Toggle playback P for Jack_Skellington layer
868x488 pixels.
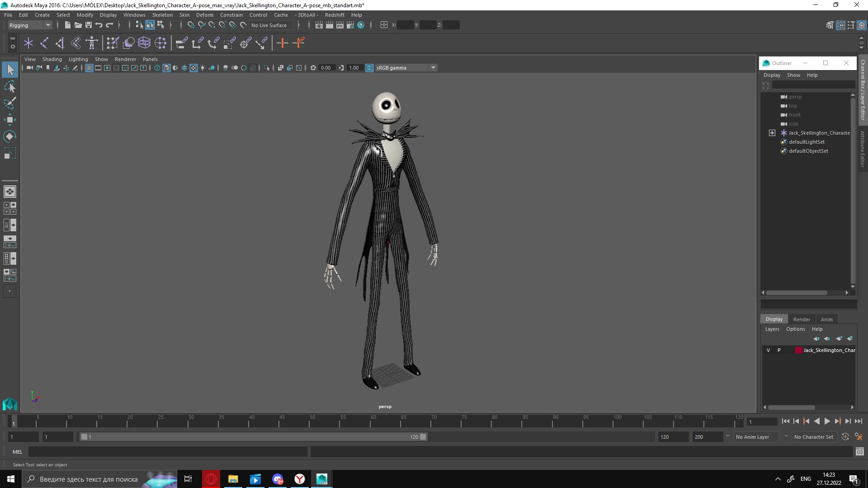[x=778, y=350]
